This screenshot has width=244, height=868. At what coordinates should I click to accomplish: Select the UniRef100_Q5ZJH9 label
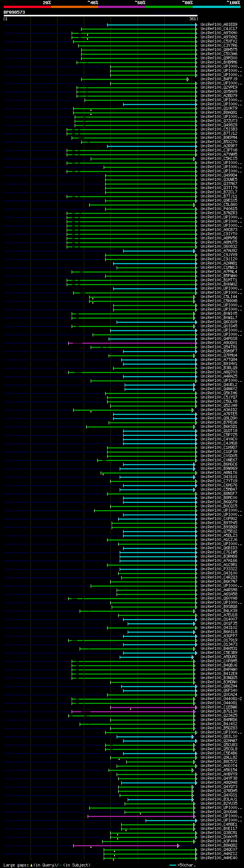pyautogui.click(x=219, y=406)
